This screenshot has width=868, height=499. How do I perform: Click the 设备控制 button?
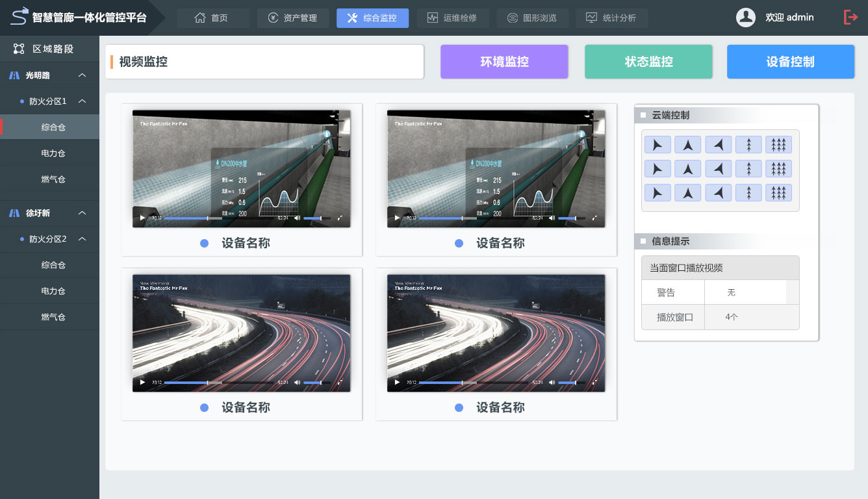pos(790,62)
